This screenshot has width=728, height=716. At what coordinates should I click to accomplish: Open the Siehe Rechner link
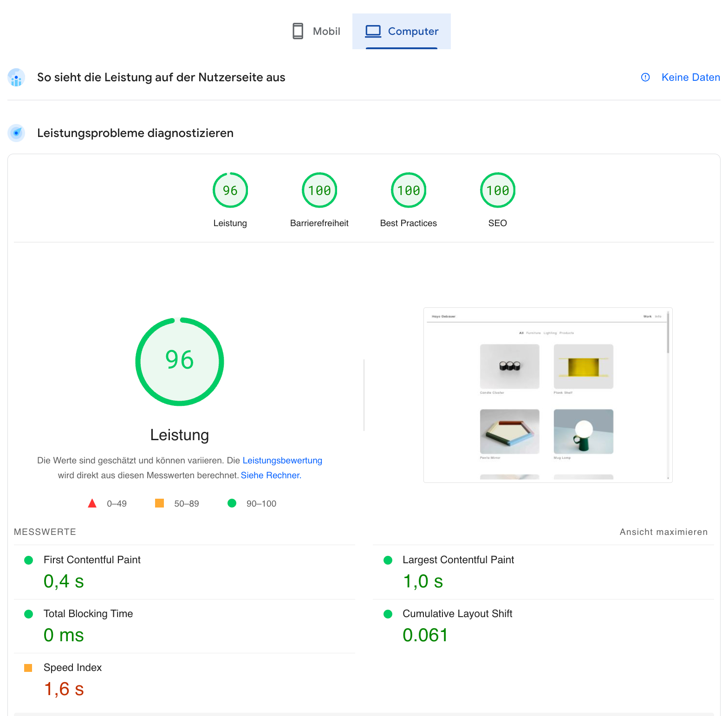(271, 475)
